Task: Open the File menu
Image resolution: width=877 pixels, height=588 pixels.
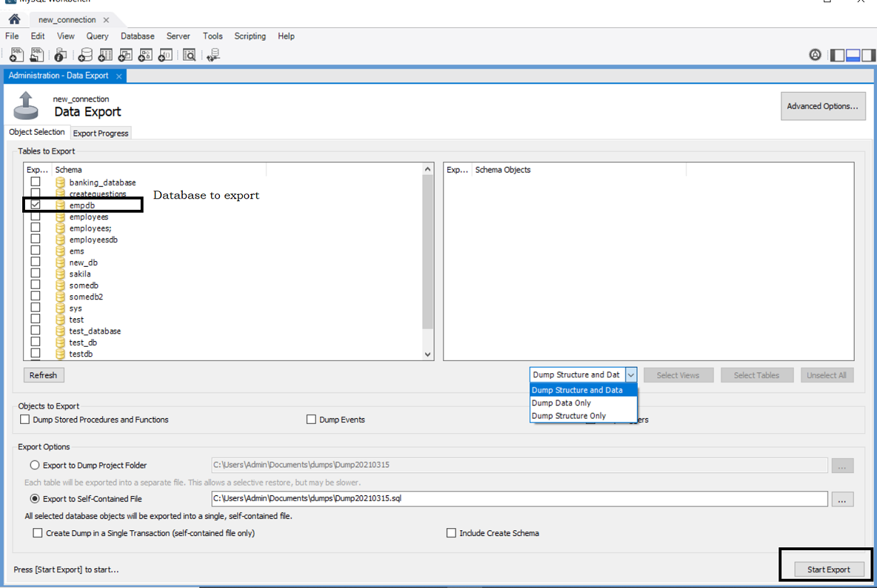Action: pyautogui.click(x=12, y=36)
